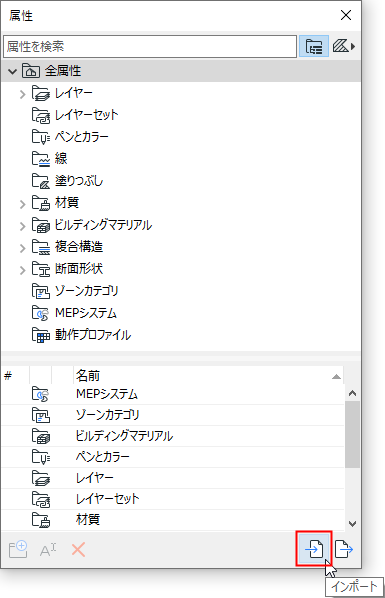Click the list scrollbar up arrow

353,393
